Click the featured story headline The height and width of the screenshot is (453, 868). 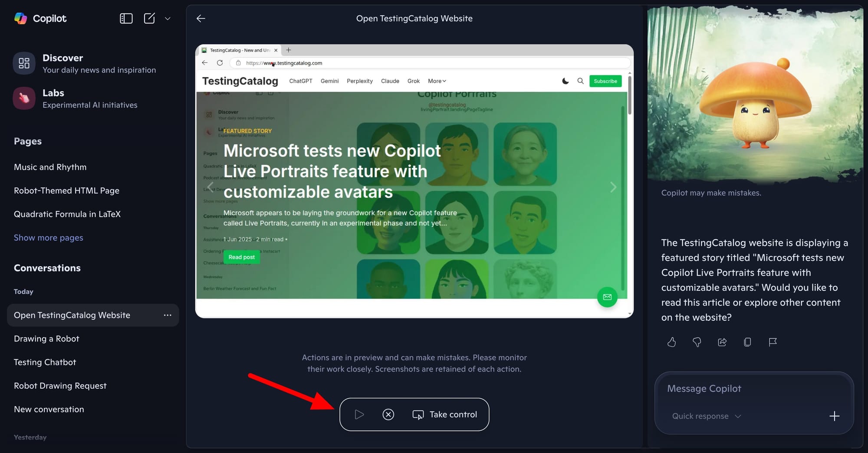[332, 171]
